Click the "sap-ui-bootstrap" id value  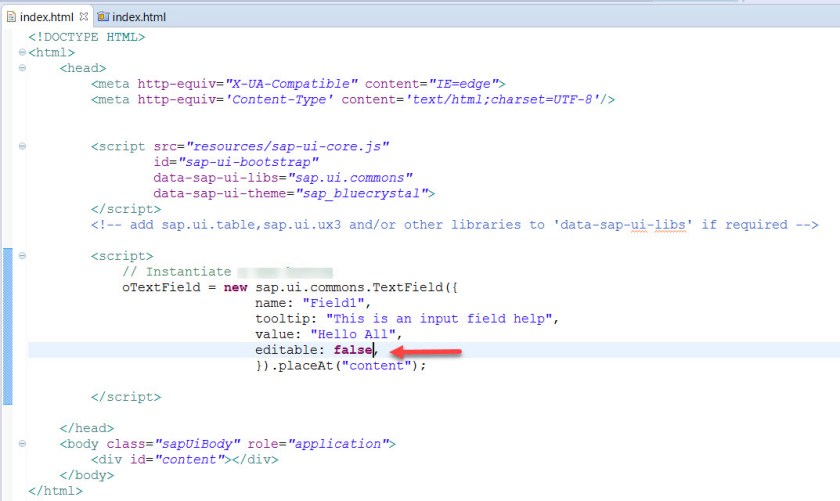click(x=248, y=162)
